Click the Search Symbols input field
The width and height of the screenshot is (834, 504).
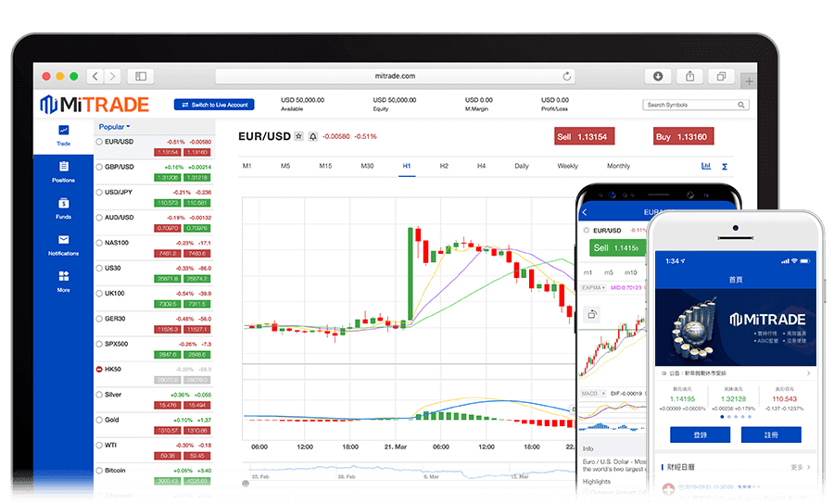click(x=694, y=105)
